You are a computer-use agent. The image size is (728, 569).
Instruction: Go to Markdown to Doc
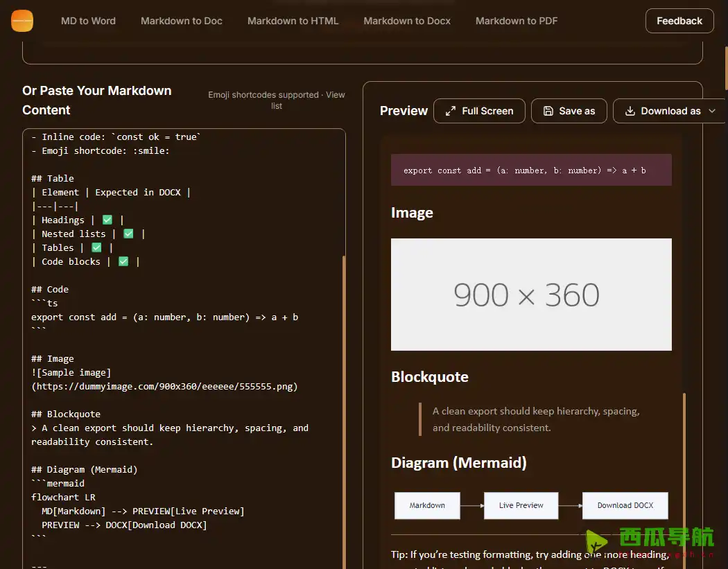(x=182, y=21)
